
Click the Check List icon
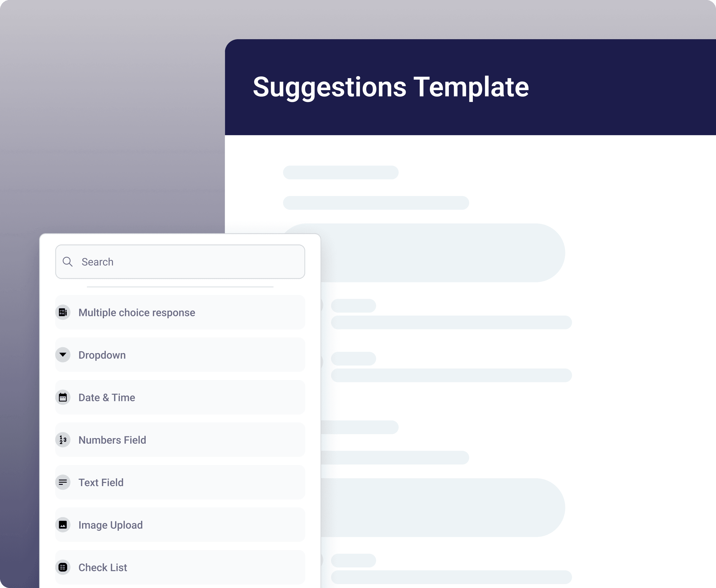click(63, 567)
